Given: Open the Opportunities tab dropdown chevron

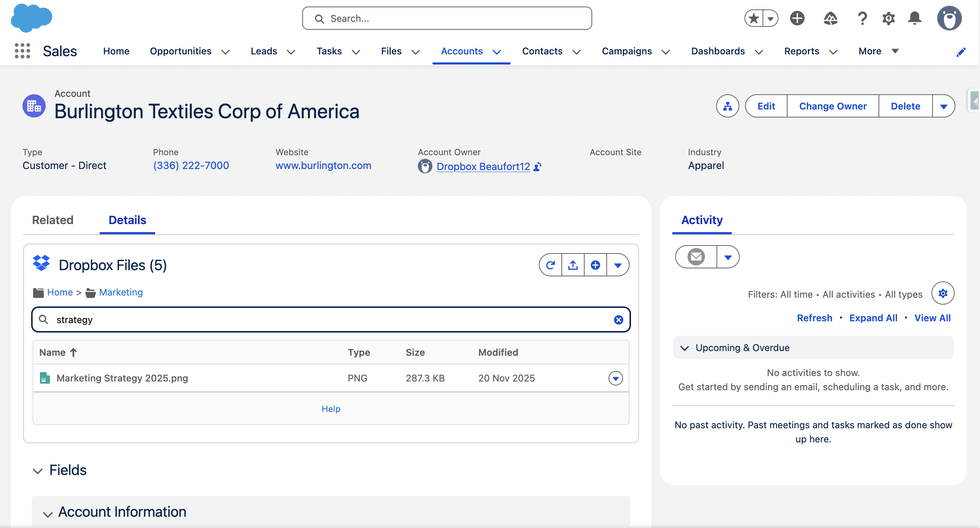Looking at the screenshot, I should [225, 52].
